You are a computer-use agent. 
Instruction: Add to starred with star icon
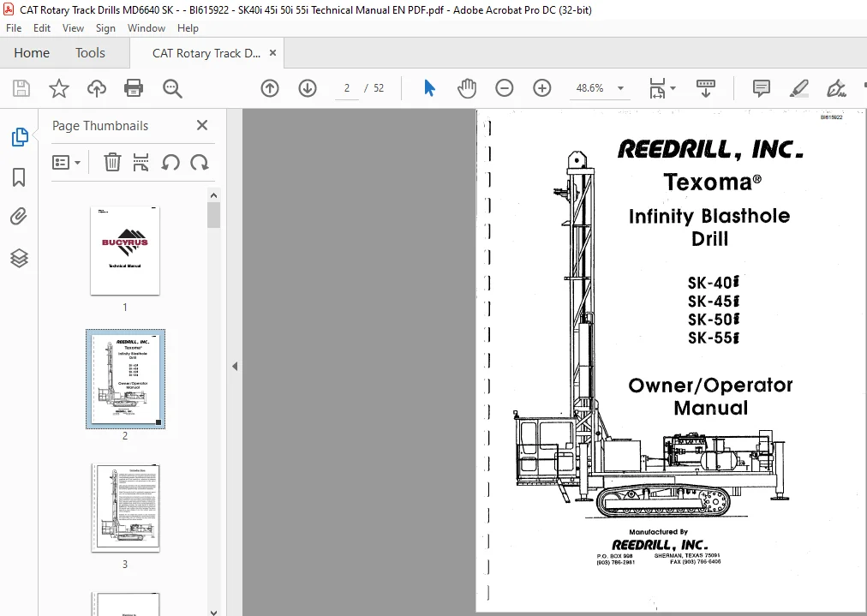pyautogui.click(x=58, y=88)
